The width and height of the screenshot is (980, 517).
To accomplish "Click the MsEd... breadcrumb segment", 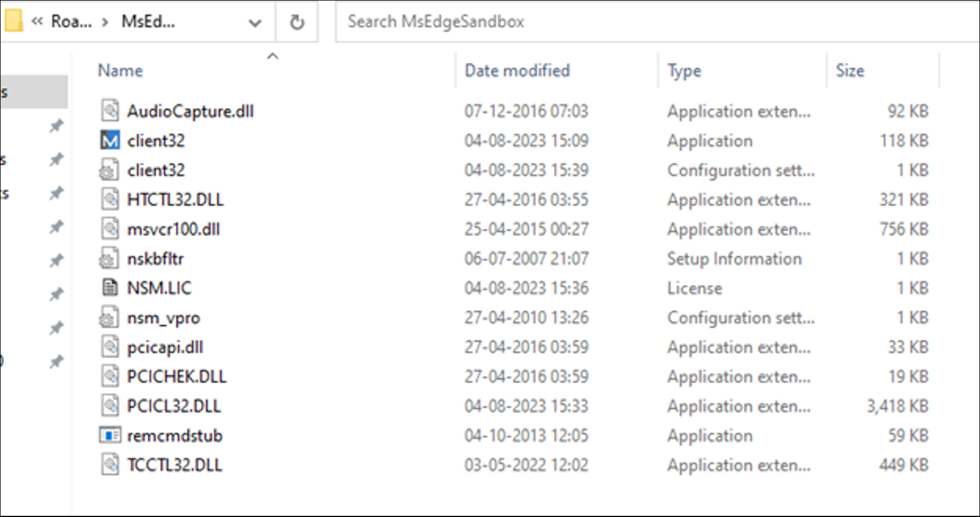I will tap(148, 22).
